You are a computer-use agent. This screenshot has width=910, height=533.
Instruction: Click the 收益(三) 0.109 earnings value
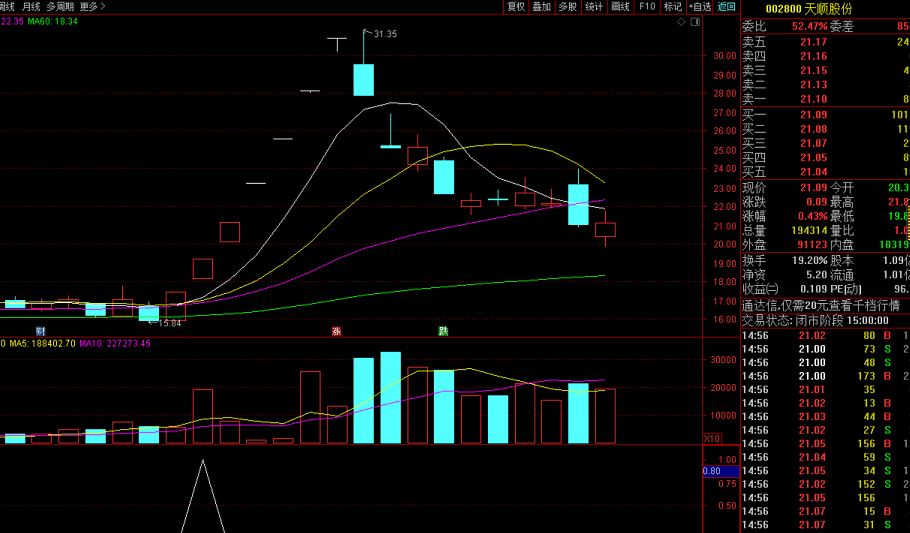coord(814,289)
